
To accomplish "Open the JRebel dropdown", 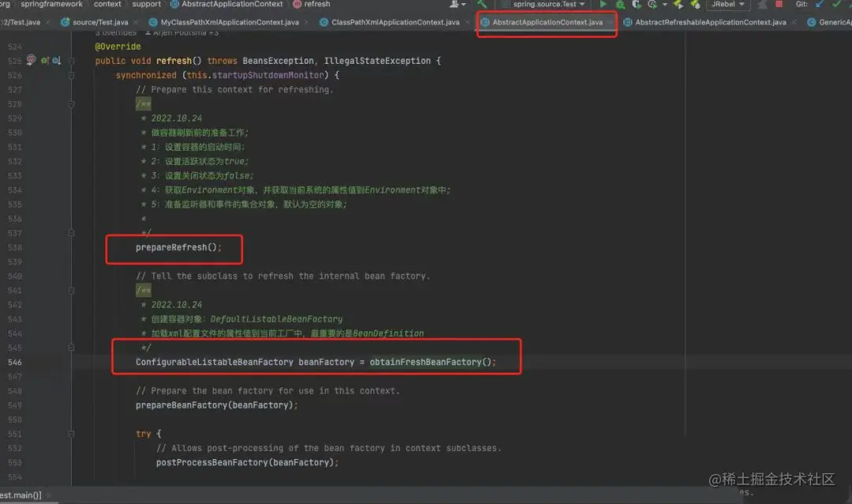I will pyautogui.click(x=727, y=4).
